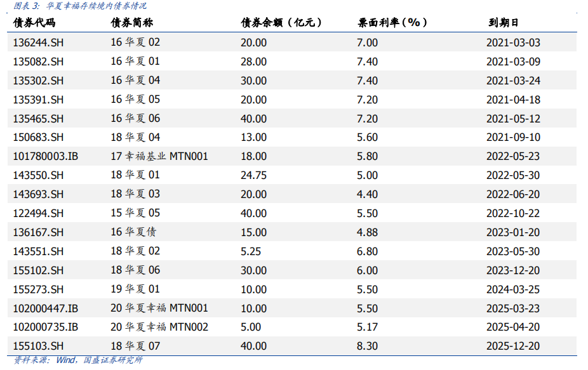588x370 pixels.
Task: Click bond name 20 华夏幸福 MTN002
Action: (159, 327)
